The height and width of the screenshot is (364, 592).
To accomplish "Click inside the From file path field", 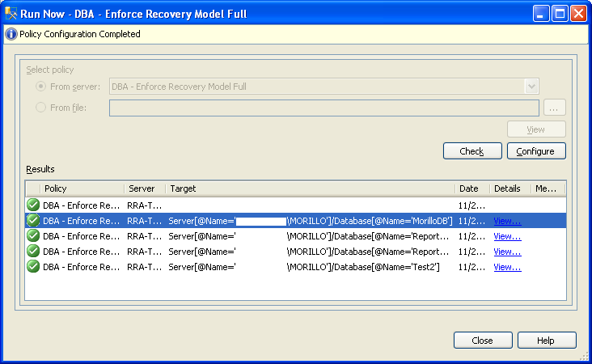I will [324, 108].
